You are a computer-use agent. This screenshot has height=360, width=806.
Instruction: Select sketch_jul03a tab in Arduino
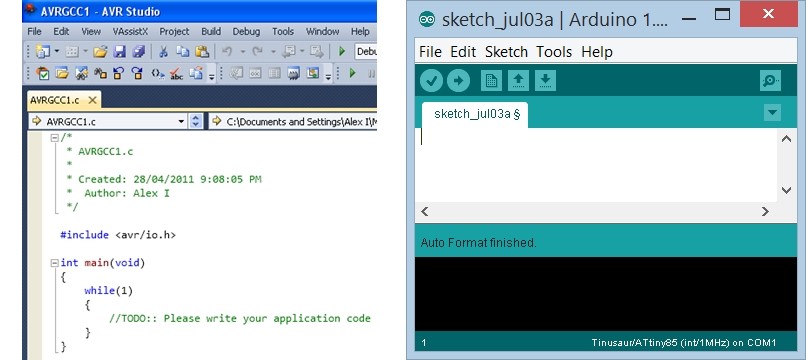[474, 115]
